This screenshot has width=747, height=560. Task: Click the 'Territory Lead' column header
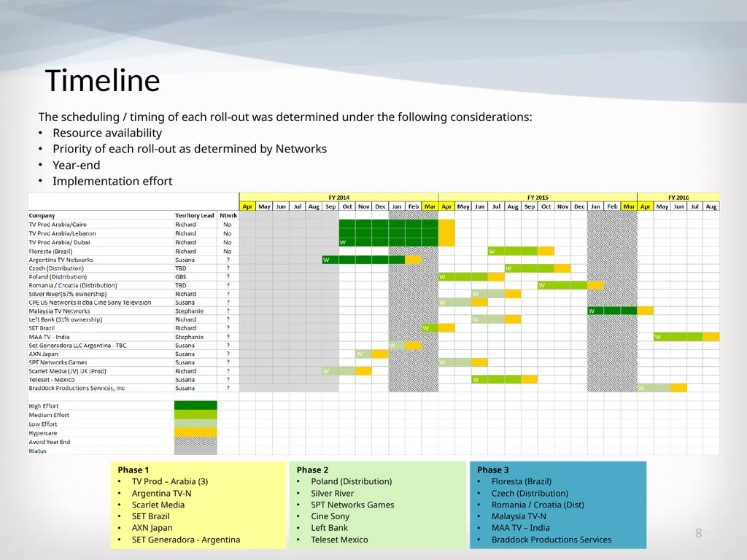pos(194,216)
